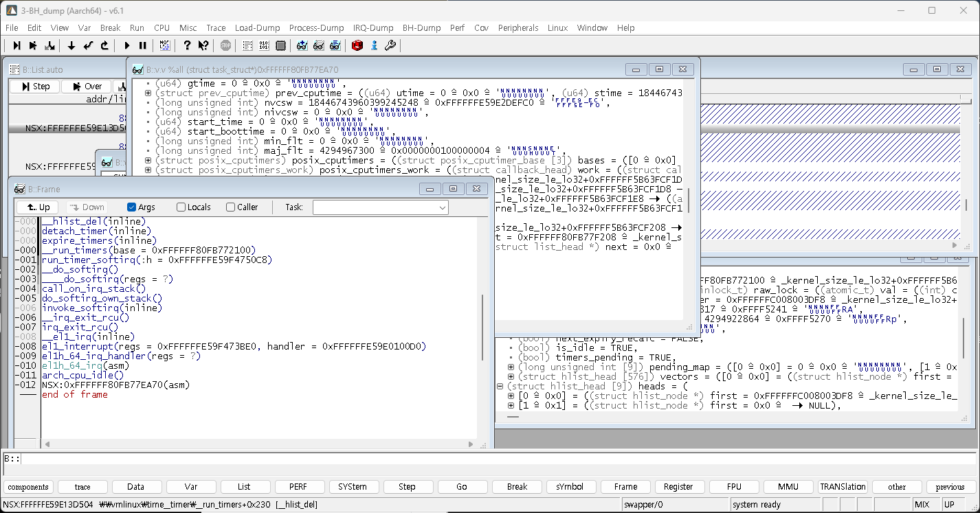
Task: Expand the pending_map array node
Action: 511,367
